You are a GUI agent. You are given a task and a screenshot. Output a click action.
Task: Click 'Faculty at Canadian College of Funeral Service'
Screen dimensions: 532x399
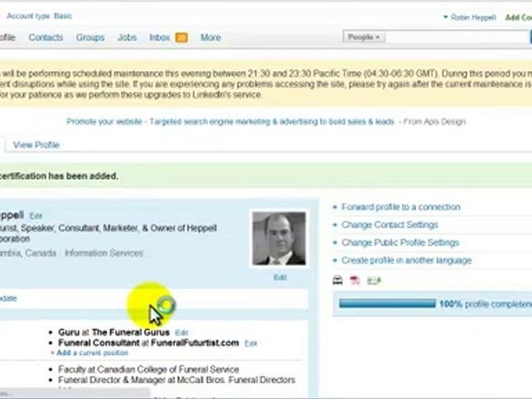point(149,369)
